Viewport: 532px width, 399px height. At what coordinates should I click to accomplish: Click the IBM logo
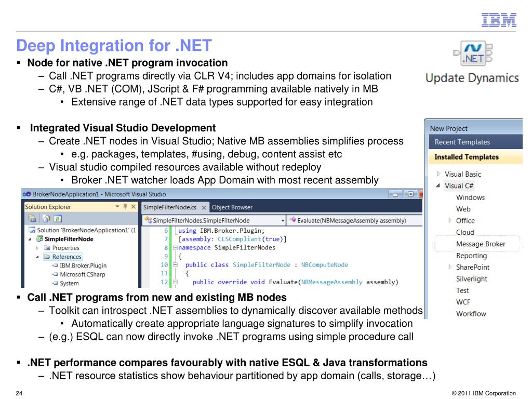[x=499, y=20]
